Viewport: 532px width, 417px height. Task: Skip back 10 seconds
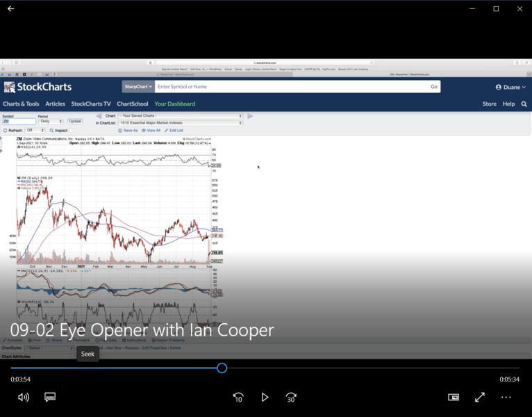[238, 397]
